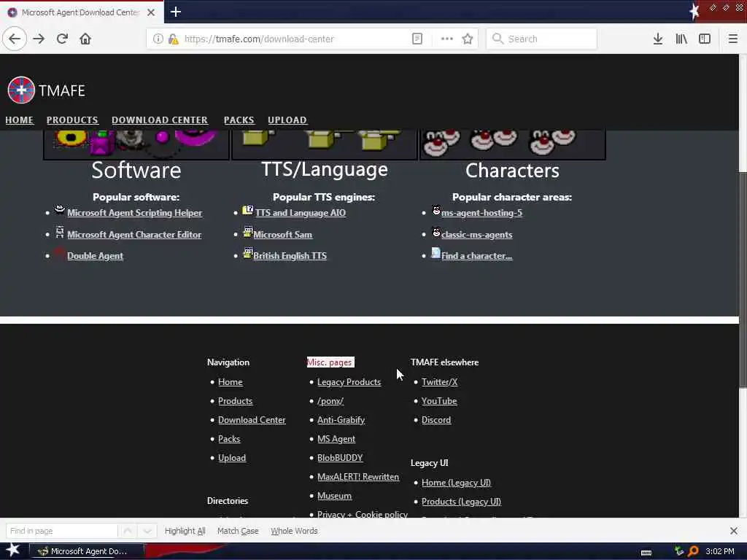Open YouTube footer link
Image resolution: width=747 pixels, height=560 pixels.
pyautogui.click(x=438, y=401)
